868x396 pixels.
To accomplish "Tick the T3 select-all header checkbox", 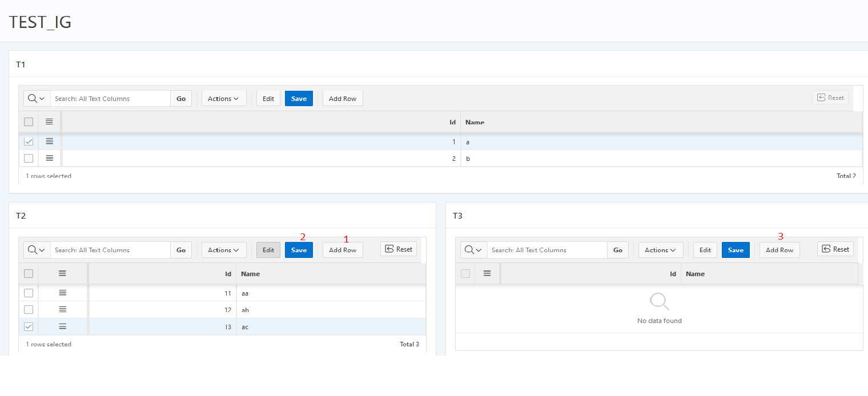I will coord(465,273).
